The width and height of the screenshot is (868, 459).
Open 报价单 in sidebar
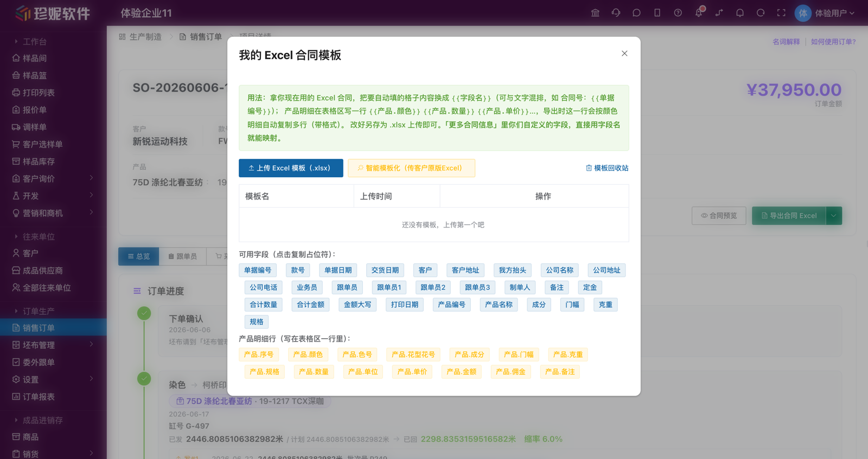point(53,110)
